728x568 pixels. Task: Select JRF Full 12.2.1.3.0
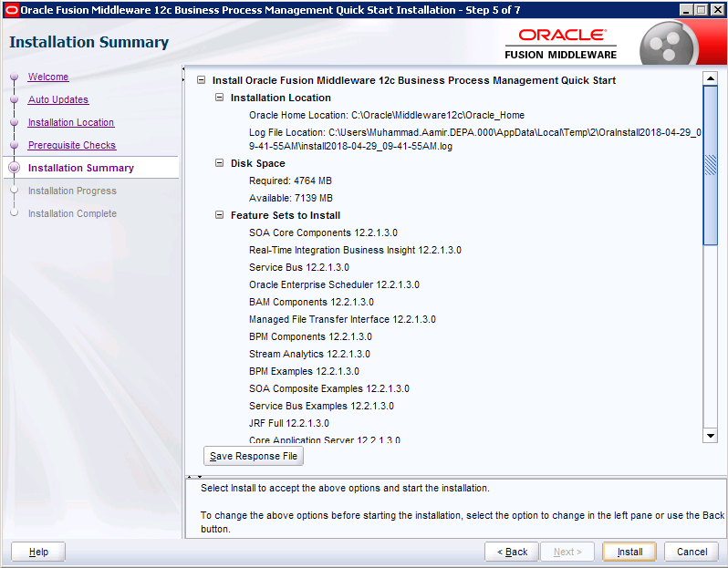tap(289, 423)
